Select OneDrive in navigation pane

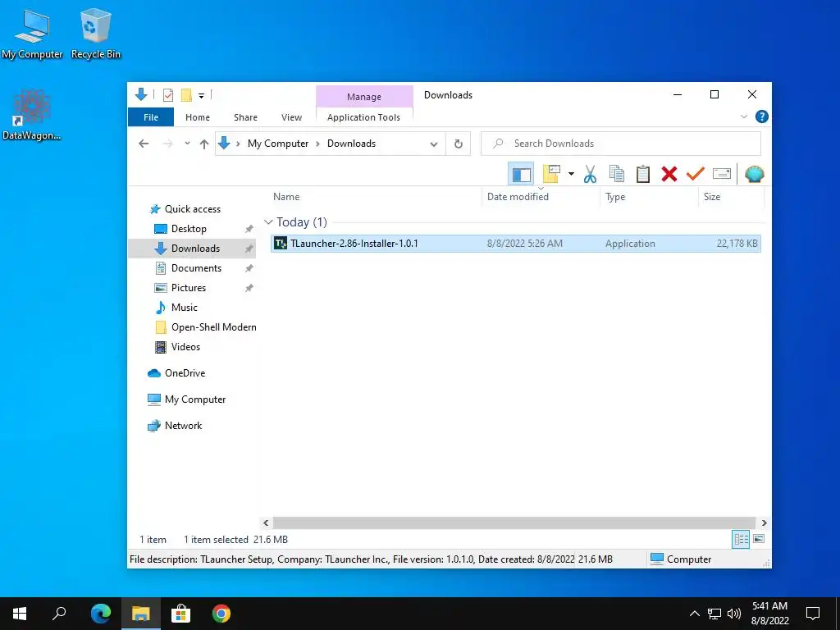185,373
